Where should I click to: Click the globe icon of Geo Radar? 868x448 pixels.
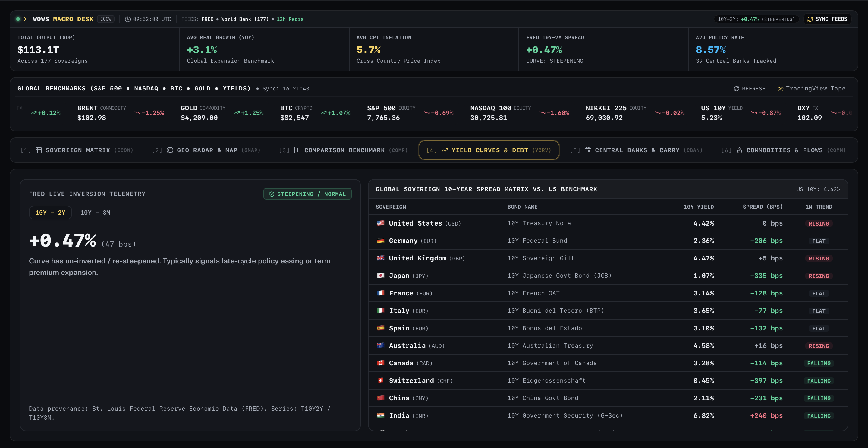point(170,150)
